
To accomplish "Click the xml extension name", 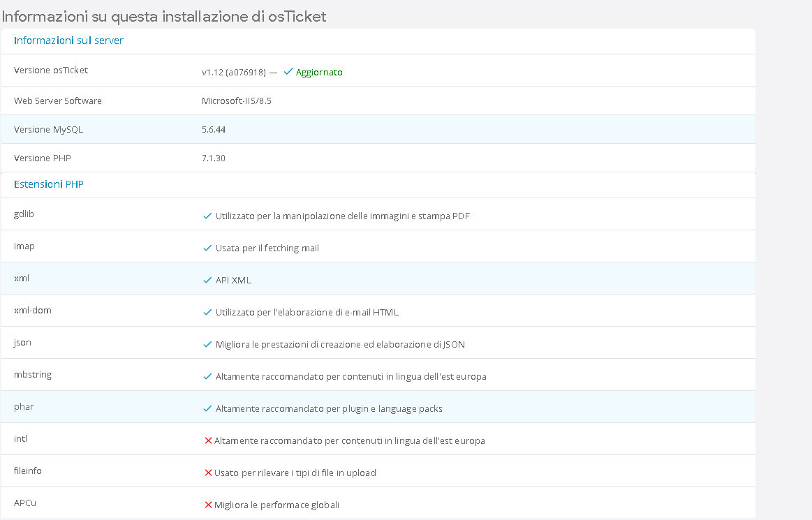I will tap(22, 278).
